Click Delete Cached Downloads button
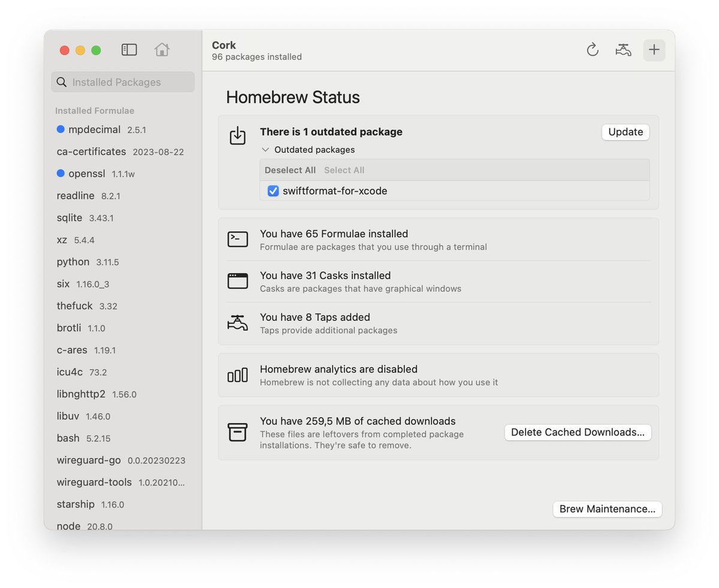 [x=578, y=432]
